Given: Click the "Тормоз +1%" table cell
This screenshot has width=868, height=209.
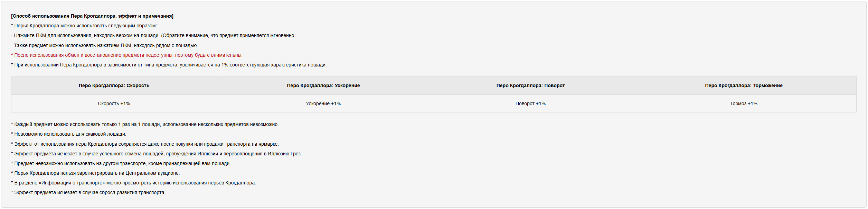Looking at the screenshot, I should [x=744, y=103].
